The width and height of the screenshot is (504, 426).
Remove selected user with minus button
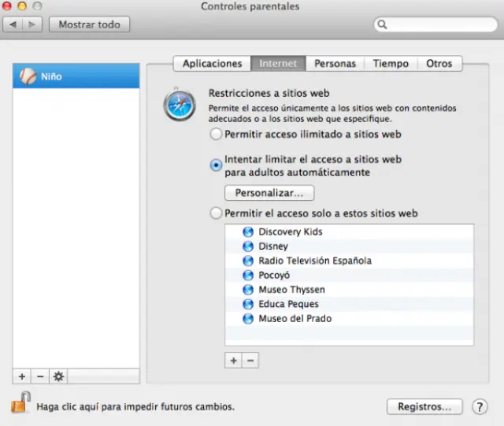point(39,376)
